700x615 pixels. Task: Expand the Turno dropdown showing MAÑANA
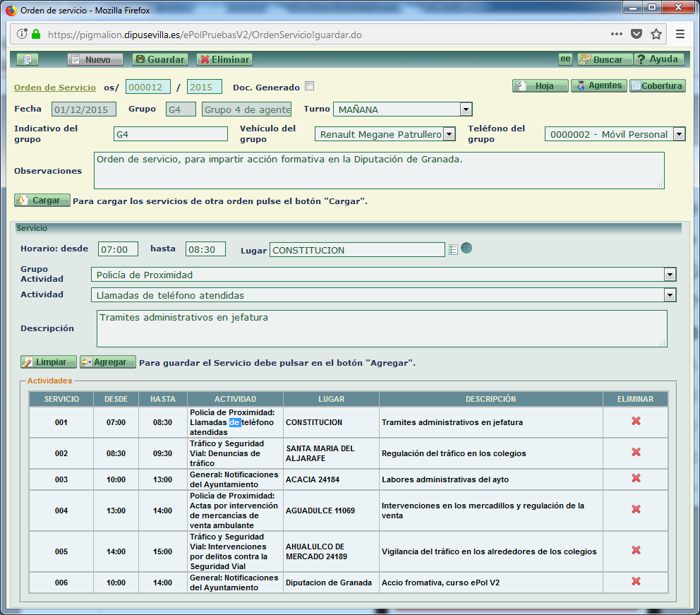click(465, 109)
